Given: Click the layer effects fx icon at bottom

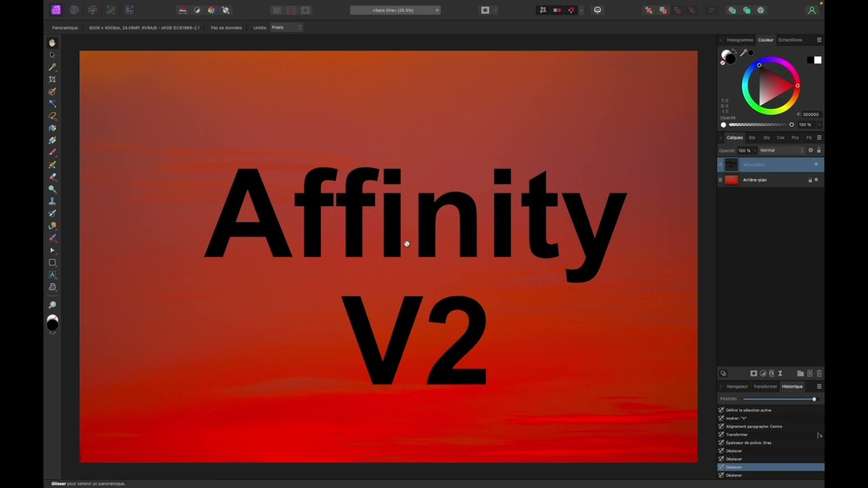Looking at the screenshot, I should tap(772, 373).
